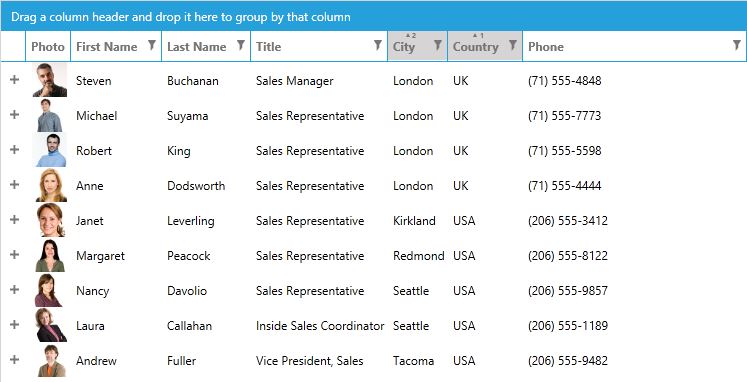747x382 pixels.
Task: Expand Janet Leverling row with plus icon
Action: tap(14, 220)
